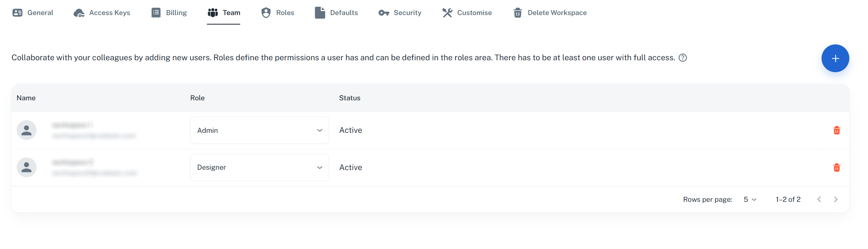Screen dimensions: 868x249
Task: Open the Customise tab
Action: coord(467,13)
